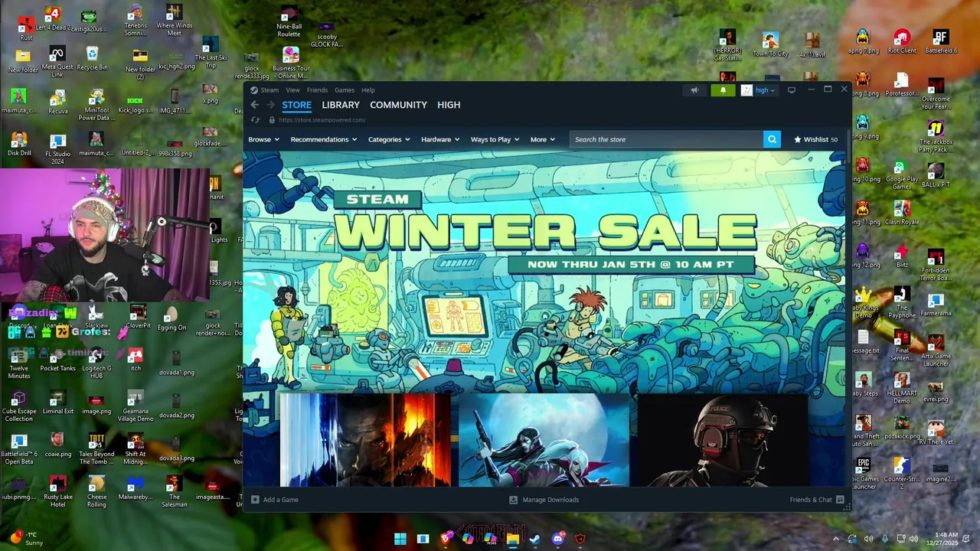Open the HIGH profile tab
The width and height of the screenshot is (980, 551).
click(x=449, y=105)
